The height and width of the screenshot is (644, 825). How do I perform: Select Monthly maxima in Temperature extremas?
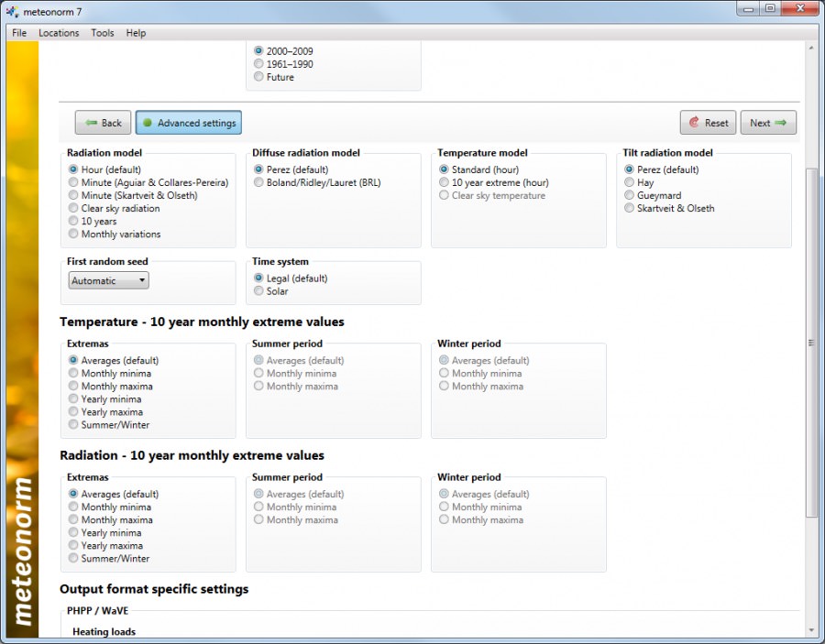click(73, 386)
